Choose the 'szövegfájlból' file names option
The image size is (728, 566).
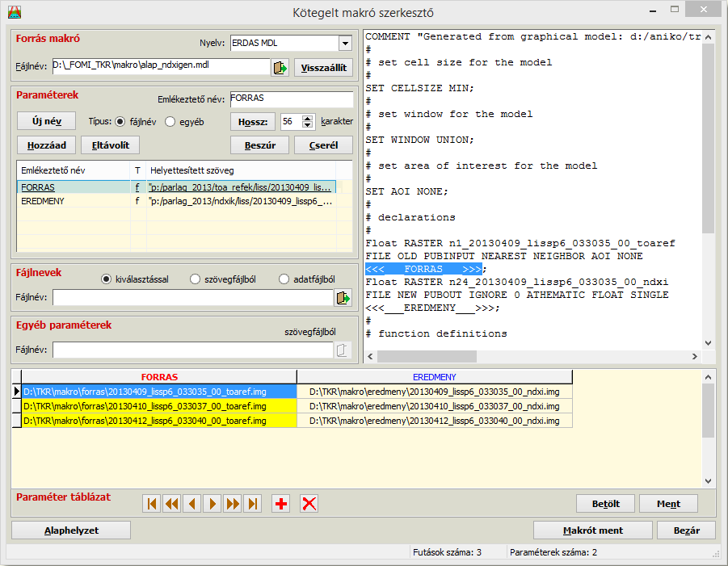[x=195, y=279]
